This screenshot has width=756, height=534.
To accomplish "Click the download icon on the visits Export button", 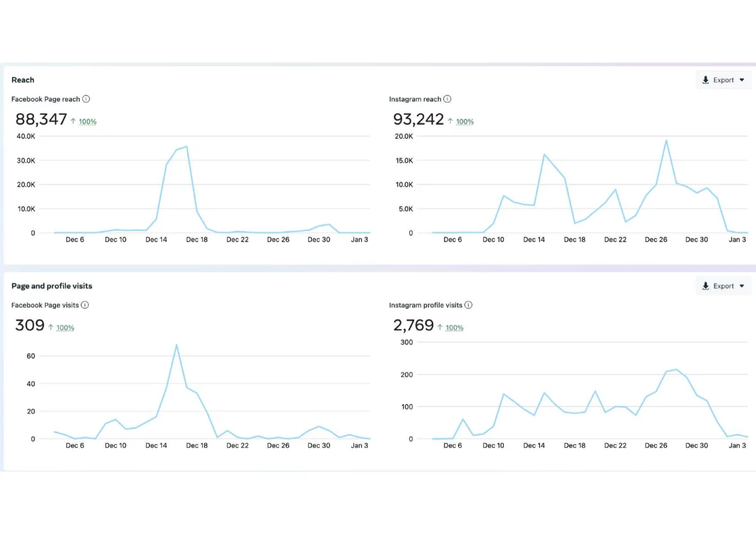I will click(x=705, y=286).
